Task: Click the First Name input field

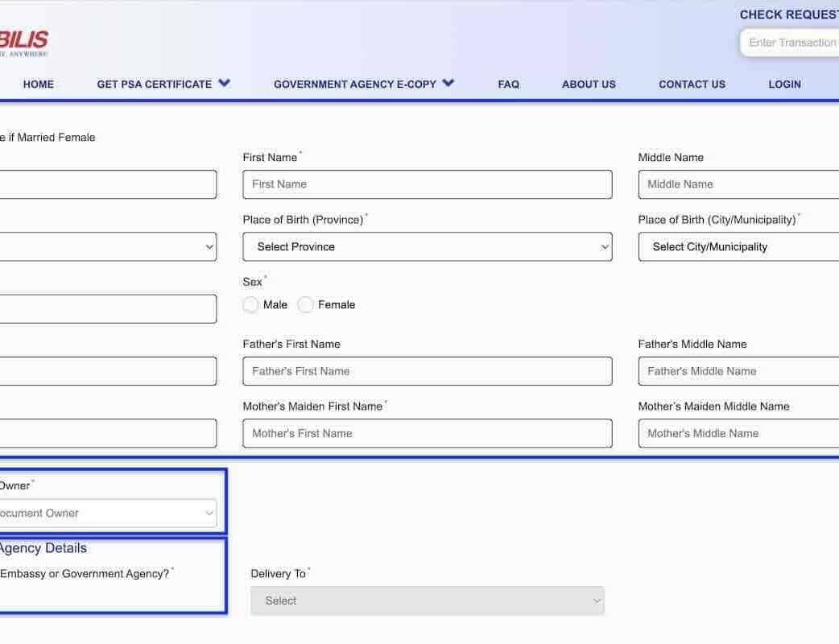Action: coord(427,184)
